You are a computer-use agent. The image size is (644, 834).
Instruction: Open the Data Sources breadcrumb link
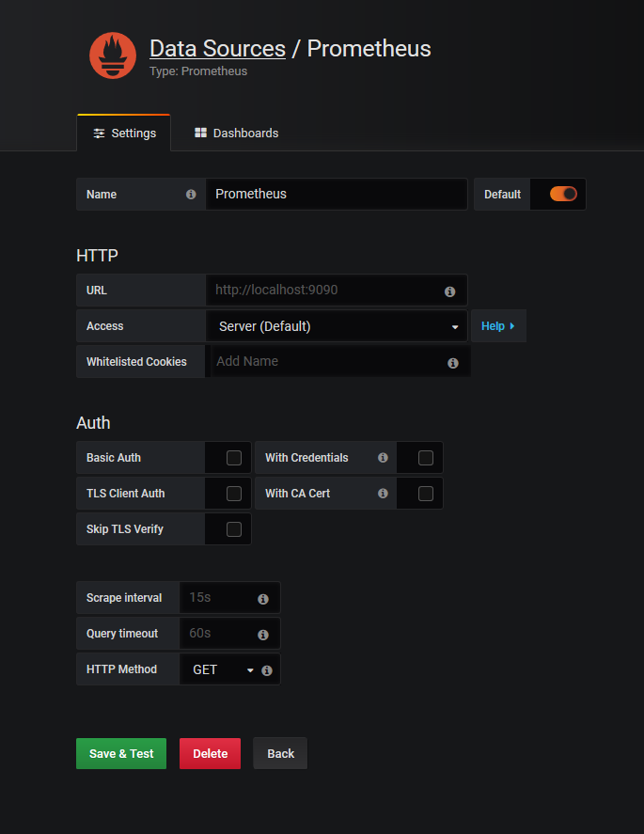tap(217, 48)
